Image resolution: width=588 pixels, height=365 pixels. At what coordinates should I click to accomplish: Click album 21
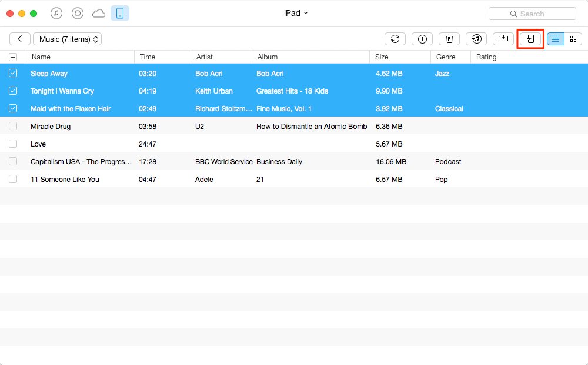(x=260, y=180)
